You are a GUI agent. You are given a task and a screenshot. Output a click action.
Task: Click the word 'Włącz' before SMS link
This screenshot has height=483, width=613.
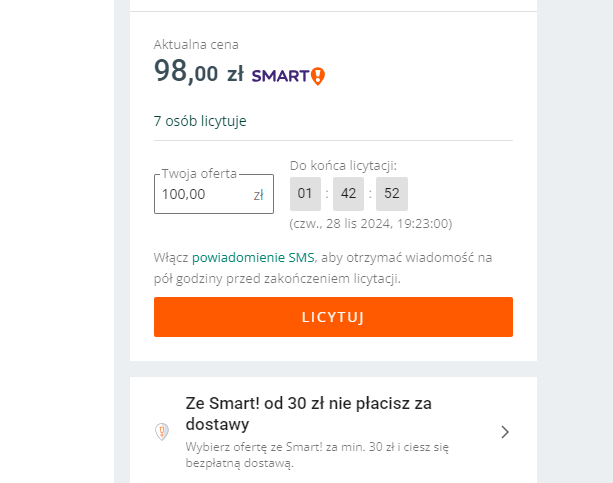coord(171,257)
